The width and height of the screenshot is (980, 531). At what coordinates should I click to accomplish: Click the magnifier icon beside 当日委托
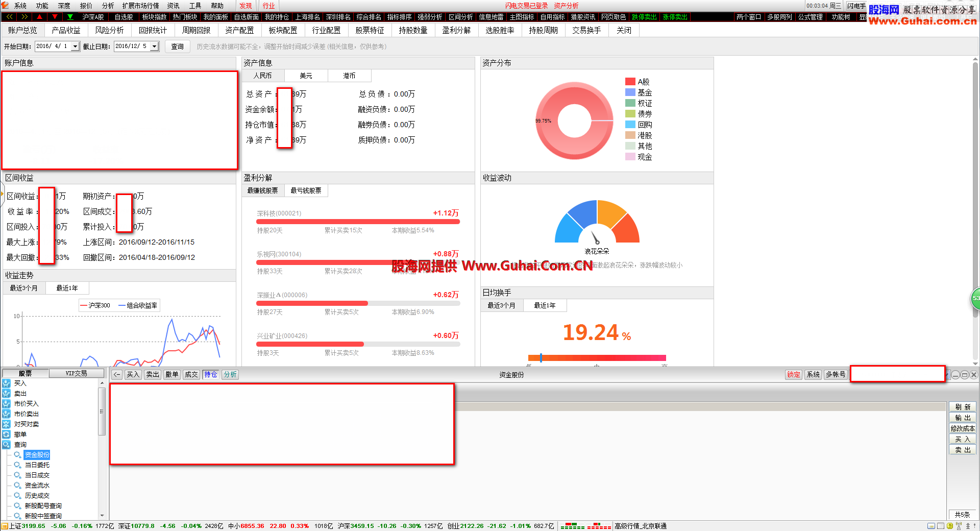point(18,465)
